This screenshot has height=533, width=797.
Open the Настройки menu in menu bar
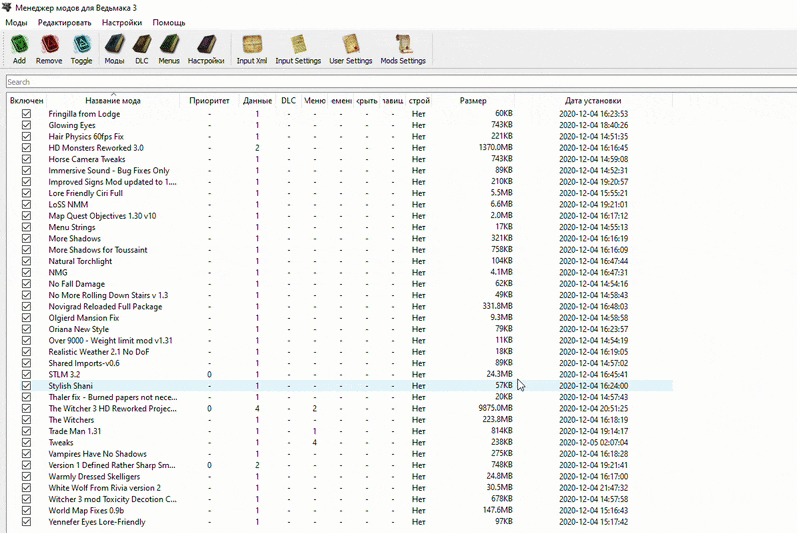pos(122,23)
